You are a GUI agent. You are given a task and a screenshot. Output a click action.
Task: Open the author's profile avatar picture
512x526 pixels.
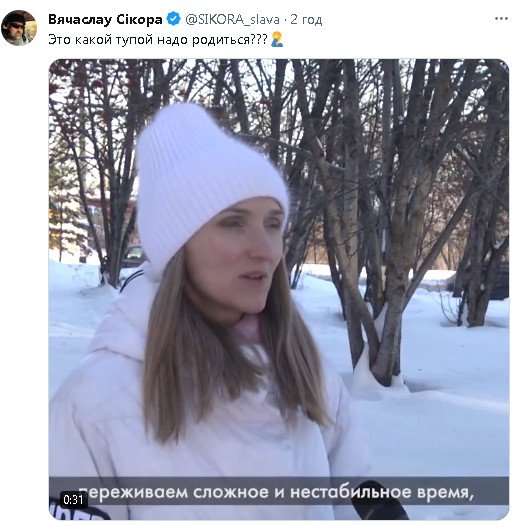(x=18, y=28)
